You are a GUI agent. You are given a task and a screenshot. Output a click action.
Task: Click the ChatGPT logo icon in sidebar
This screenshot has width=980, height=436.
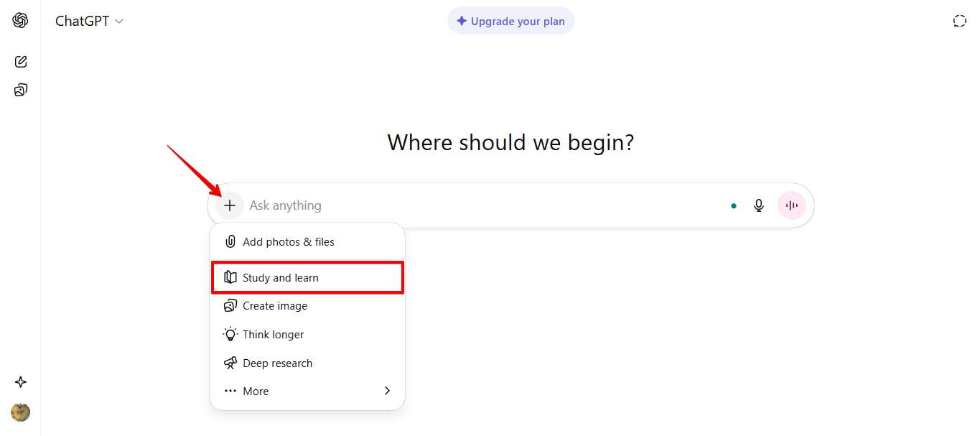(20, 21)
